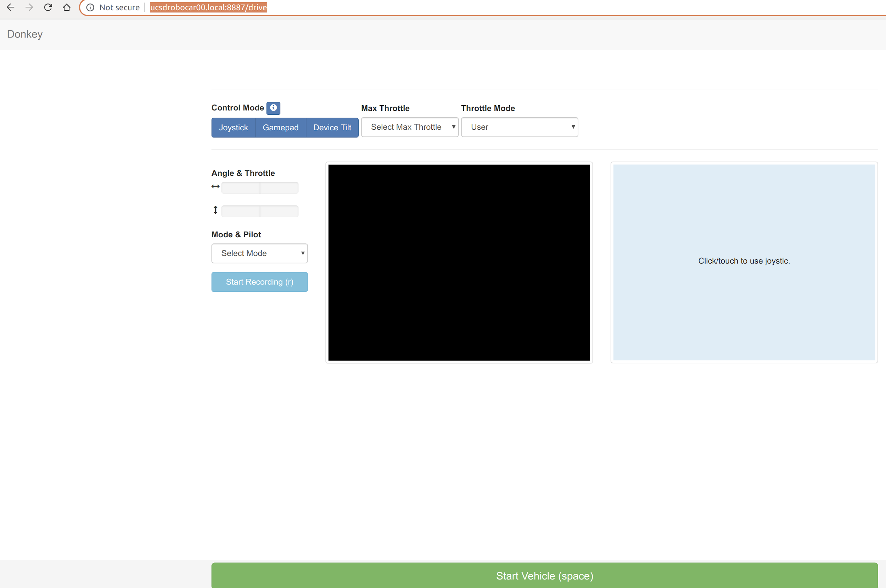
Task: Switch control mode to Device Tilt
Action: (332, 128)
